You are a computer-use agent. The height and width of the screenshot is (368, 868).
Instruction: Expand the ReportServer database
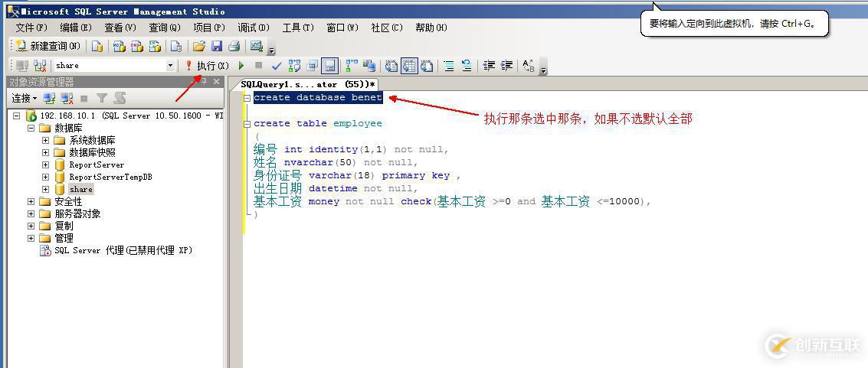click(x=45, y=164)
